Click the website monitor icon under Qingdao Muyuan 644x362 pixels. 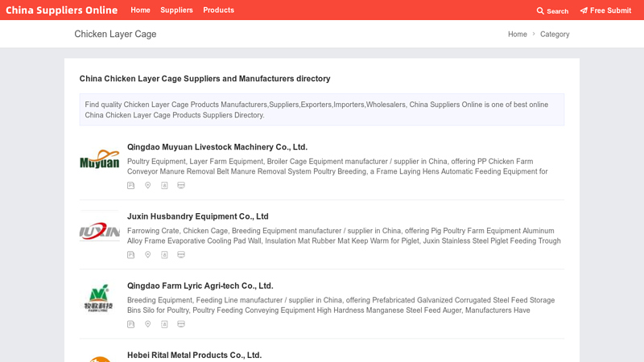click(181, 186)
